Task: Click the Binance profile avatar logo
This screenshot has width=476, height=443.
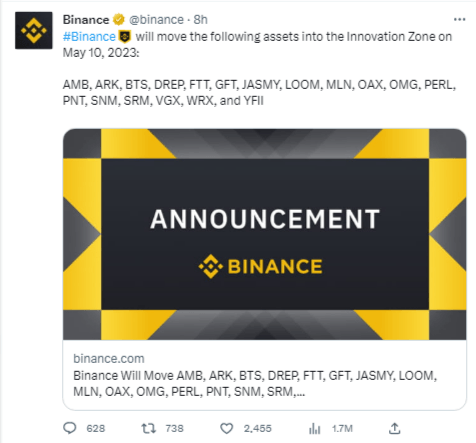Action: coord(34,30)
